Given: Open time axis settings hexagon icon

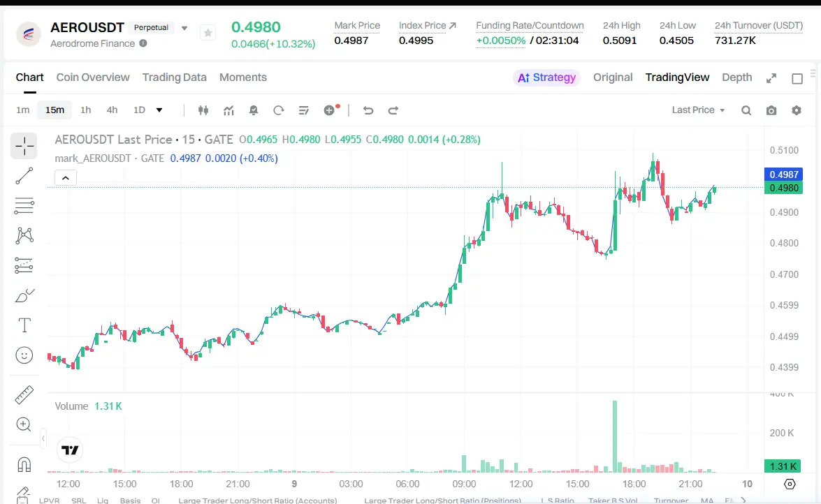Looking at the screenshot, I should tap(790, 484).
